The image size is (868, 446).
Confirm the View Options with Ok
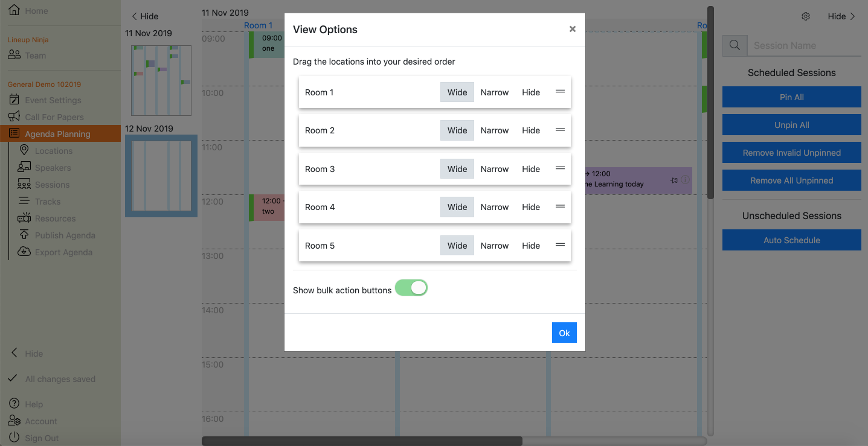pyautogui.click(x=564, y=332)
